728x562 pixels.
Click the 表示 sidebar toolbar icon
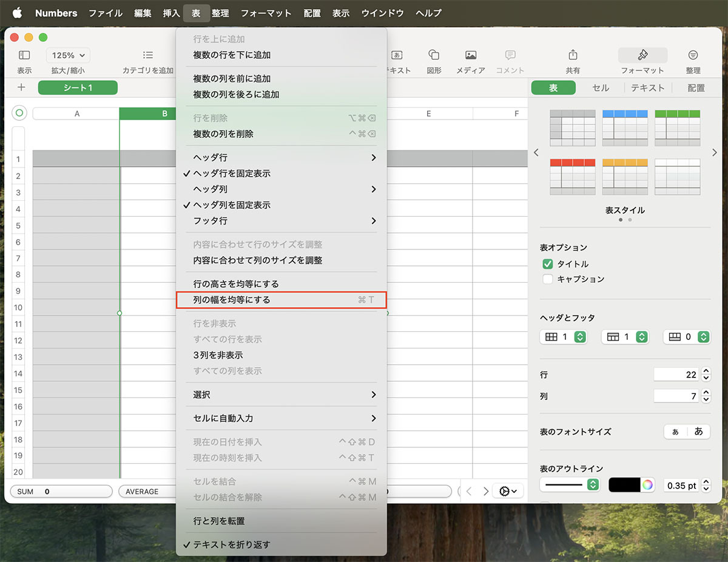coord(24,55)
